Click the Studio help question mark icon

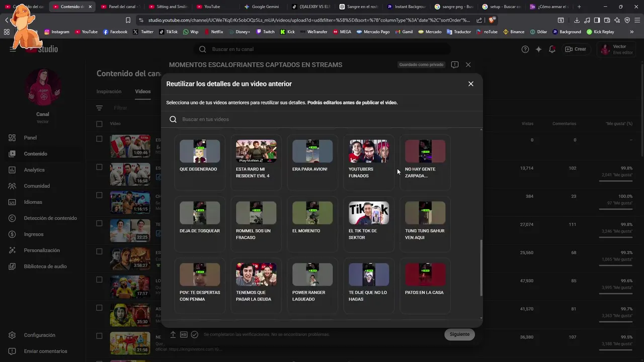coord(525,49)
